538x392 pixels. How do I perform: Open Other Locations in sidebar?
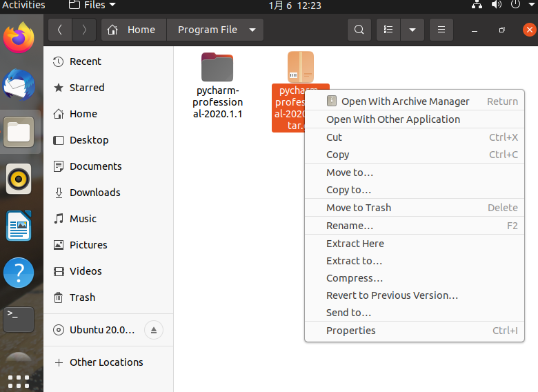point(108,362)
